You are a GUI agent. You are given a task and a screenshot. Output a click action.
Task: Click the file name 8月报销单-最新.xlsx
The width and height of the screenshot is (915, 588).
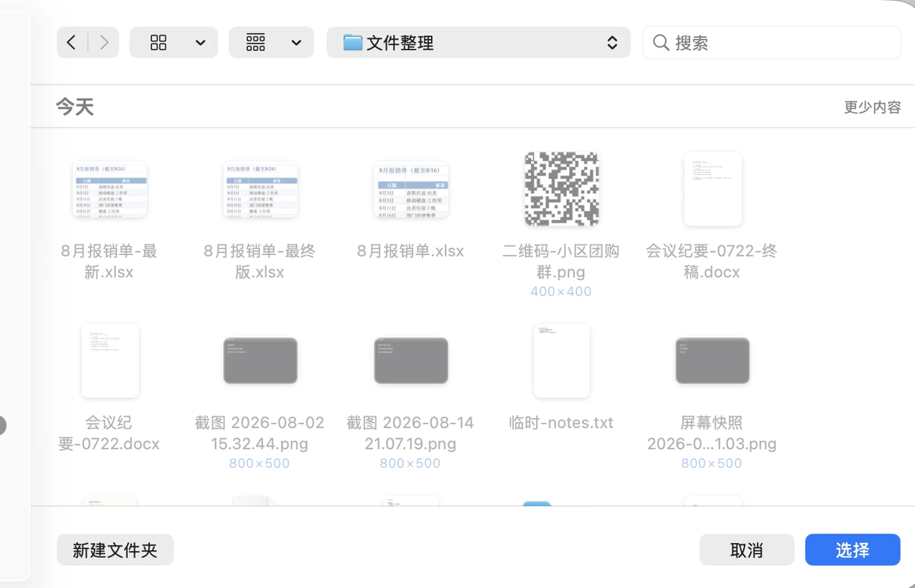109,261
